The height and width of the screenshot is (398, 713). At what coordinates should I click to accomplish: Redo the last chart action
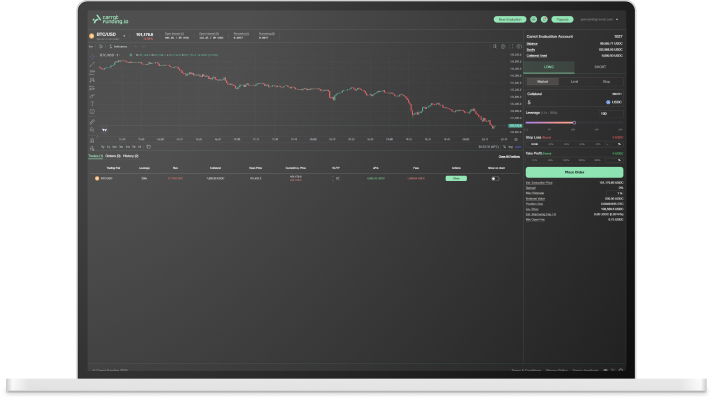[x=143, y=46]
